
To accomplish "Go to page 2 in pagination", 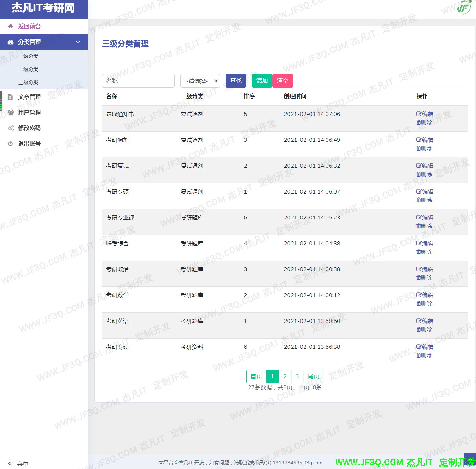I will tap(285, 376).
